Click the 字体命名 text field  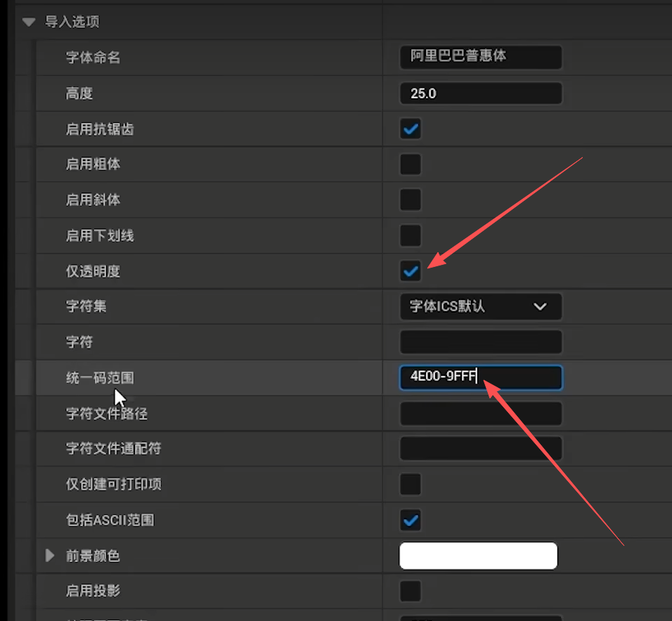pos(480,57)
